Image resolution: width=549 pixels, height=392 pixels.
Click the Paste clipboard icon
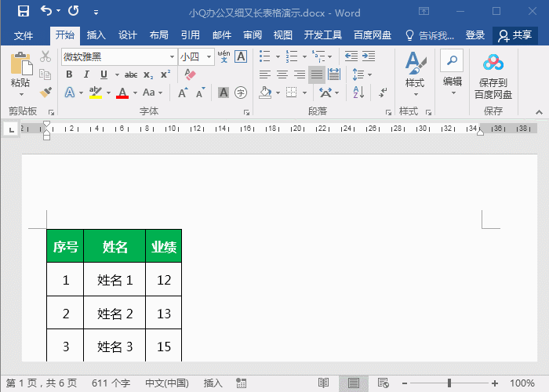(x=20, y=64)
